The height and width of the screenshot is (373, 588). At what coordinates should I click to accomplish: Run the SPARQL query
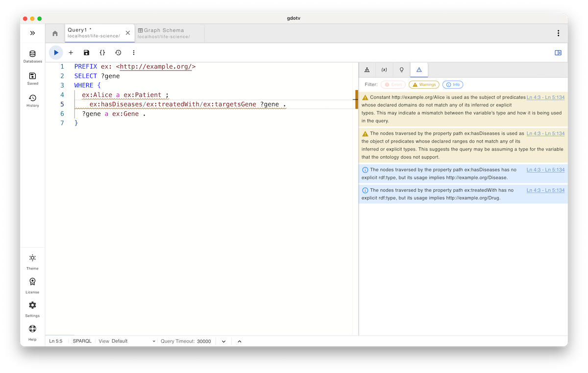pos(55,52)
